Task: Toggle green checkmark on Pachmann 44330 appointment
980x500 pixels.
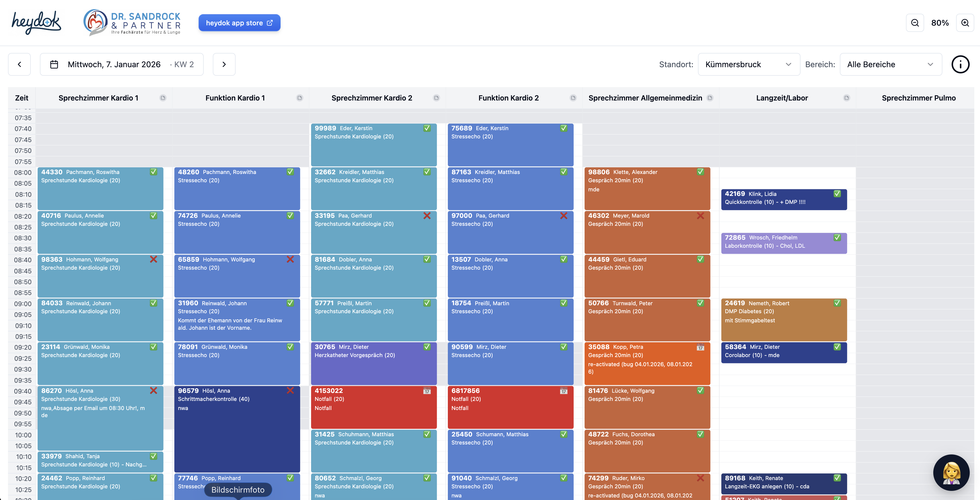Action: point(153,172)
